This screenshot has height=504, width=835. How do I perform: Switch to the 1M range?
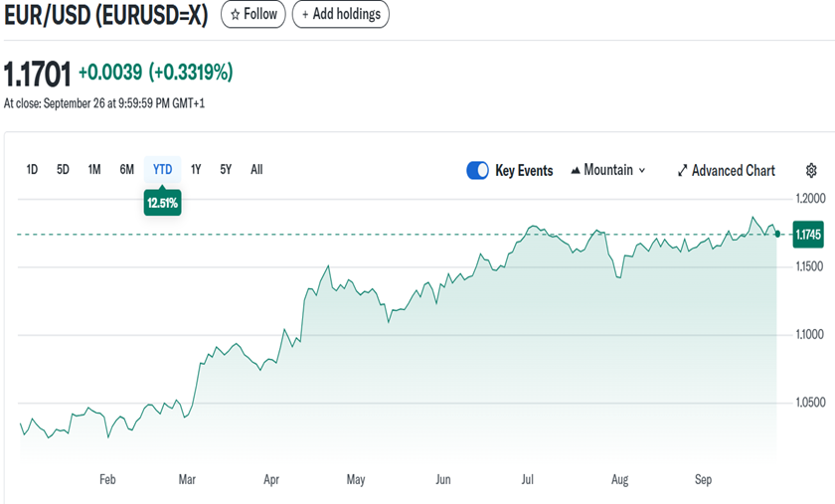click(x=94, y=170)
